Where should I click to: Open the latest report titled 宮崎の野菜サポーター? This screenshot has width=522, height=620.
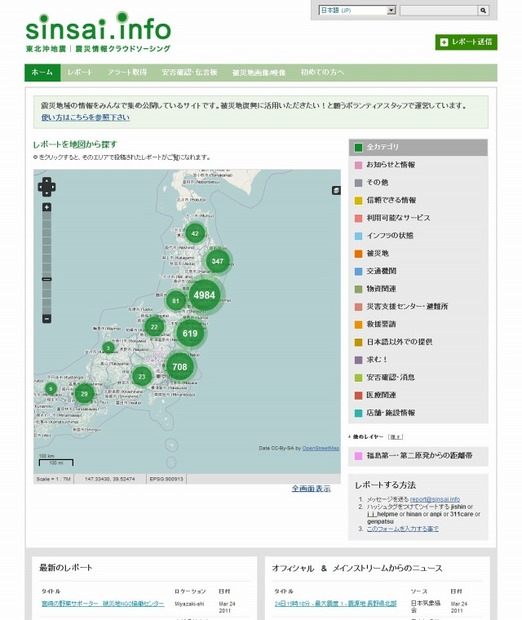(103, 603)
